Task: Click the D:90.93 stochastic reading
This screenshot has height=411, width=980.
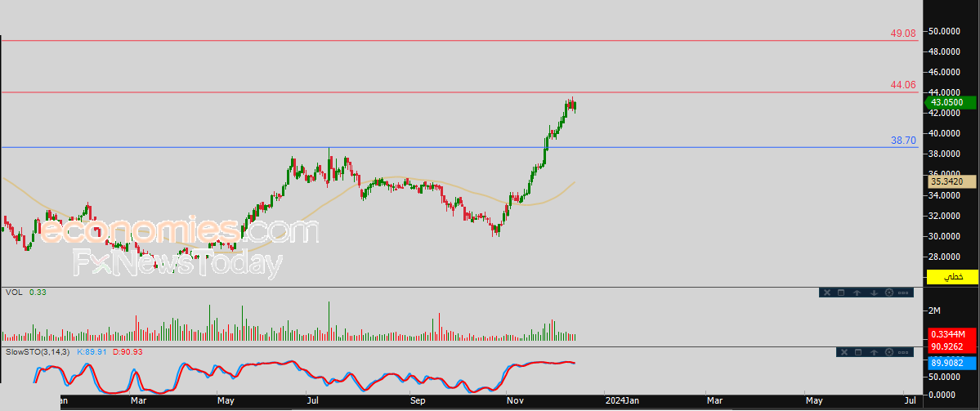Action: 128,352
